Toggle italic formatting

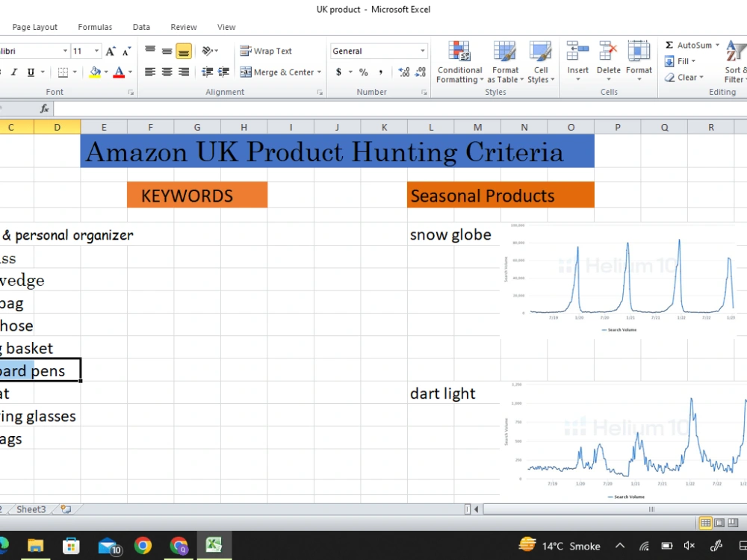14,72
